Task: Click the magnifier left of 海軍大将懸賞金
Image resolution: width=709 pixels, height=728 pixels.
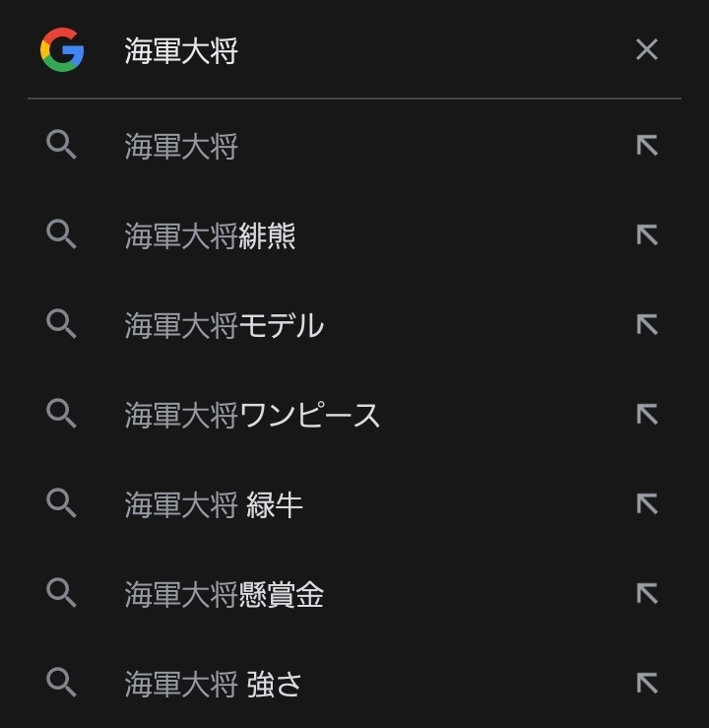Action: click(62, 594)
